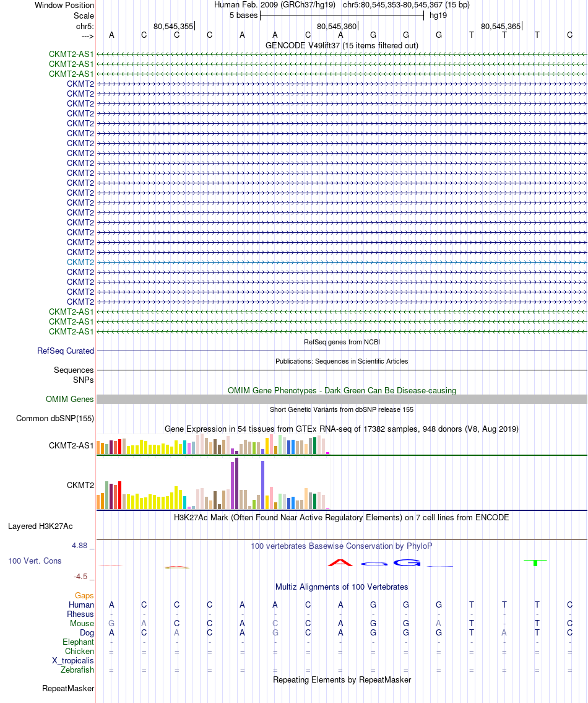This screenshot has width=588, height=703.
Task: Click the orange Gaps label
Action: click(84, 596)
